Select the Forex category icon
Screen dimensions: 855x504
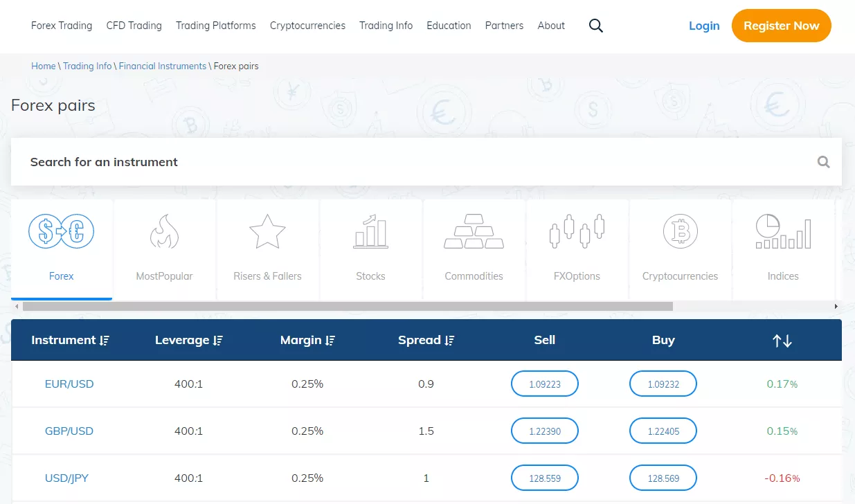point(61,231)
